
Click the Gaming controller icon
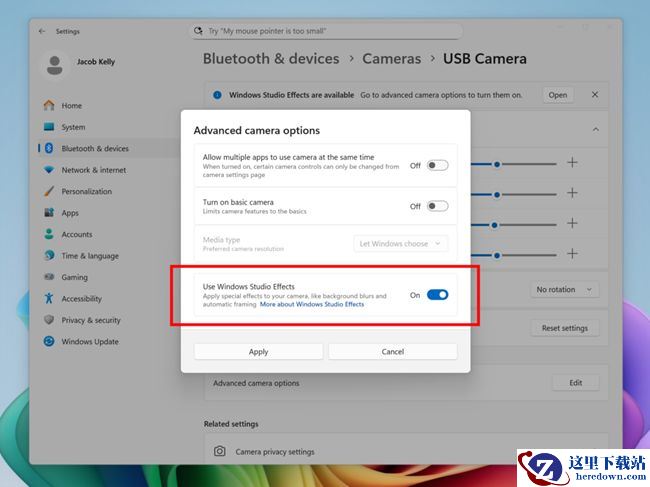pyautogui.click(x=49, y=277)
